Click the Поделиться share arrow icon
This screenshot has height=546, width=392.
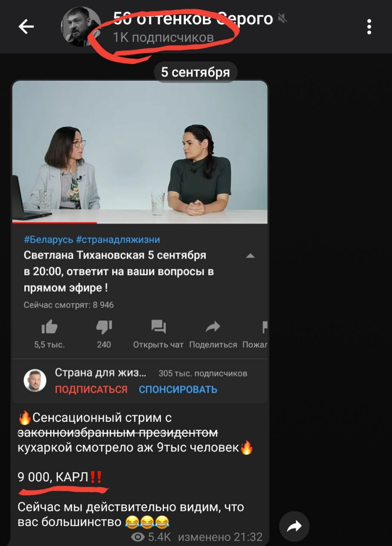[x=213, y=327]
